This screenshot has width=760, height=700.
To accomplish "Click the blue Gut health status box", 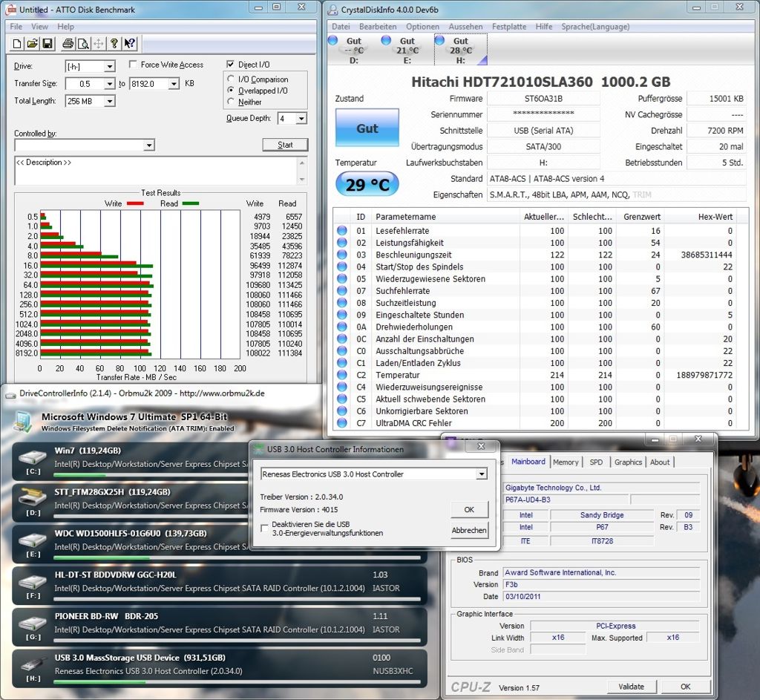I will (x=367, y=128).
